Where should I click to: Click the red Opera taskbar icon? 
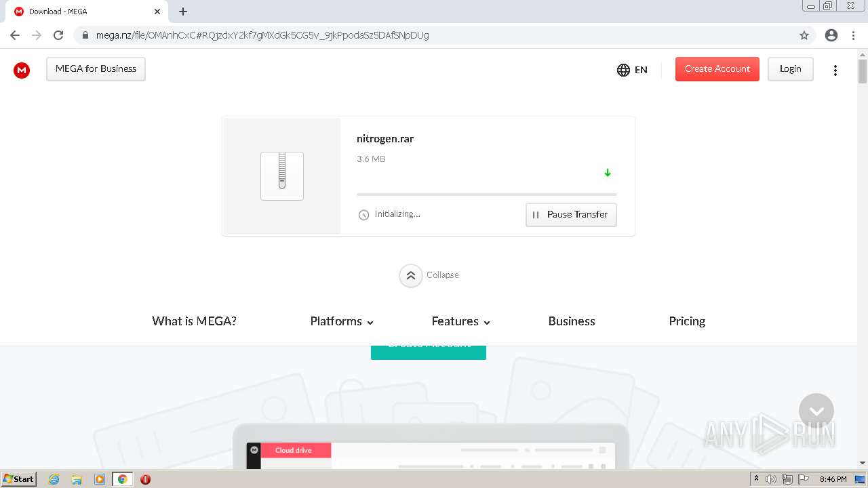pyautogui.click(x=145, y=479)
